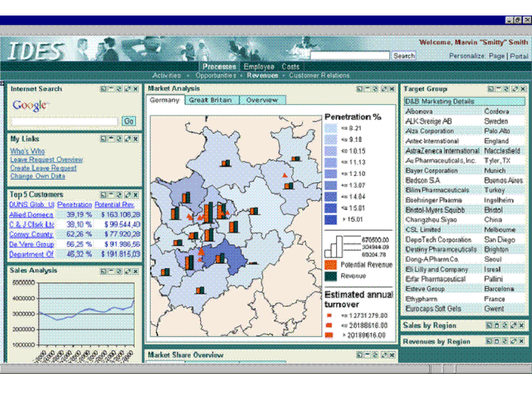The height and width of the screenshot is (399, 532).
Task: Collapse the Target Group panel
Action: point(499,89)
